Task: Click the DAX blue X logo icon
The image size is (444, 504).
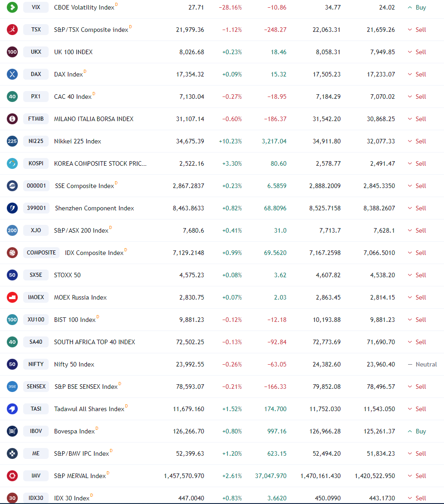Action: click(x=12, y=74)
